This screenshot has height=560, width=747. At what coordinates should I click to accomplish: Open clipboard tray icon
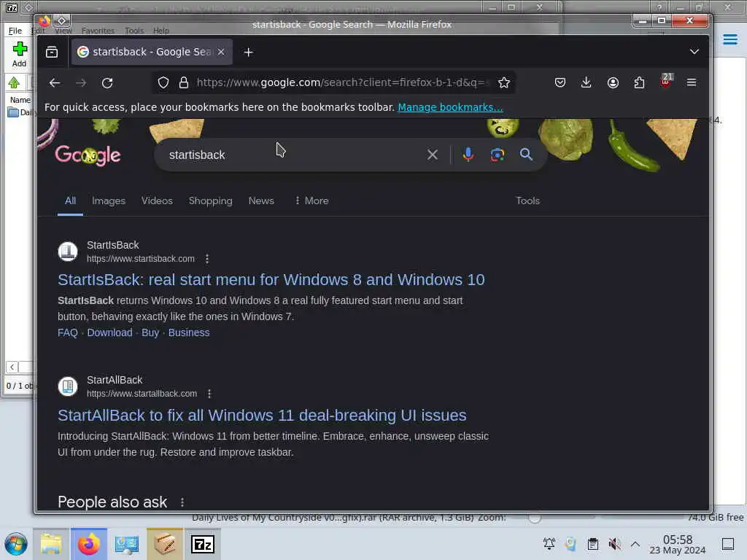coord(593,544)
